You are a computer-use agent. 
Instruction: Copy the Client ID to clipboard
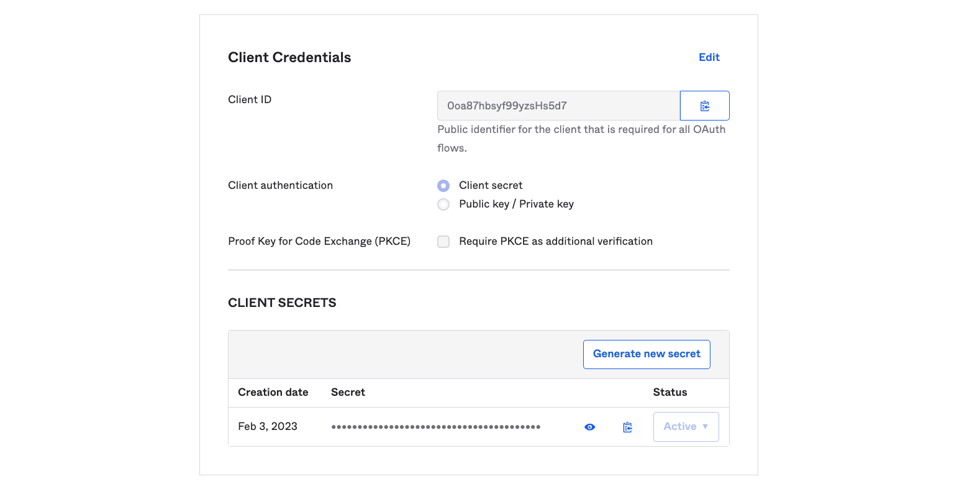point(704,106)
